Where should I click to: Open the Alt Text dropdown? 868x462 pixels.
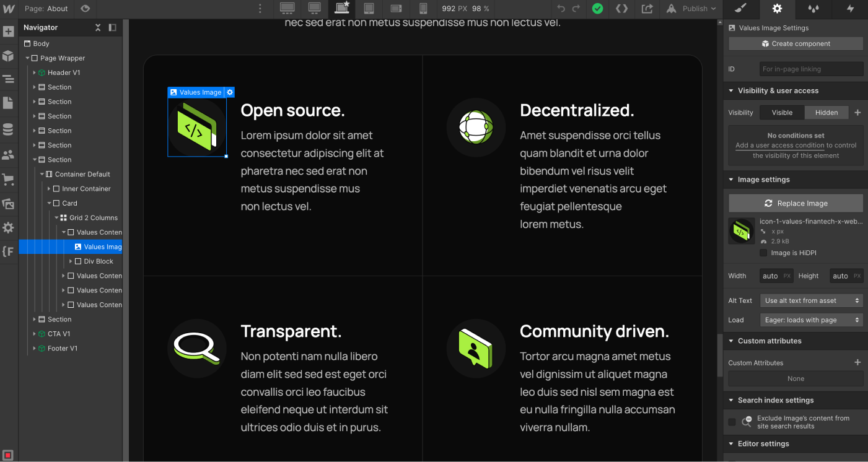[811, 300]
